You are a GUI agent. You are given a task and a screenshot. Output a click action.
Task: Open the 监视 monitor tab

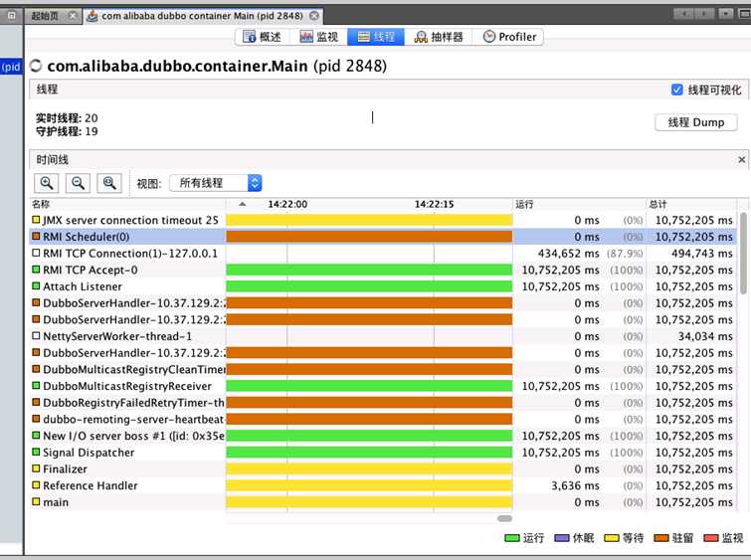click(319, 37)
